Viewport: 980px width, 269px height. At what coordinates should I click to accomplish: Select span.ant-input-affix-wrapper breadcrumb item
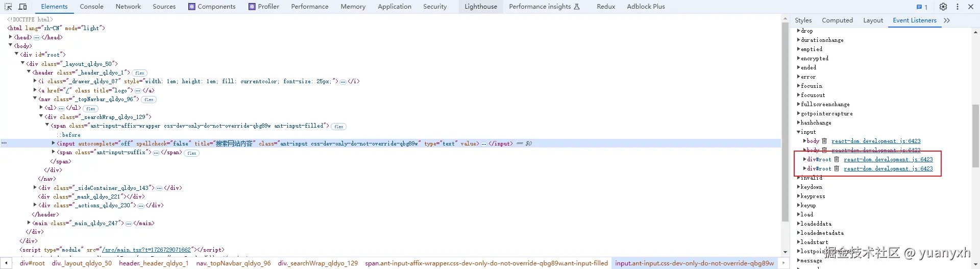(486, 263)
